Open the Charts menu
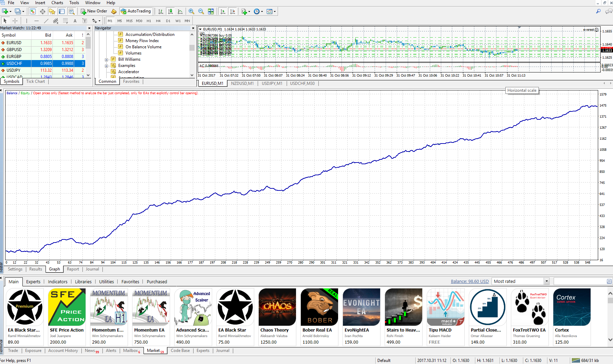Image resolution: width=613 pixels, height=364 pixels. click(x=57, y=3)
